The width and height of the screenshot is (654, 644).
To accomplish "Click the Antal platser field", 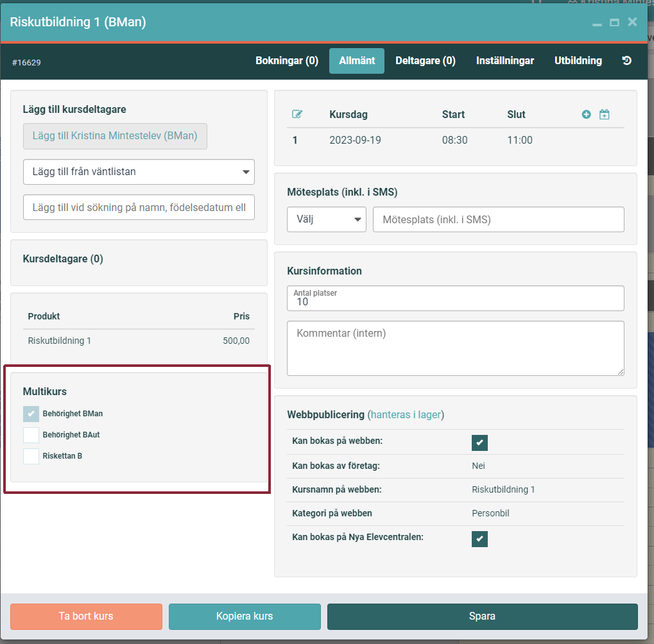I will tap(456, 298).
